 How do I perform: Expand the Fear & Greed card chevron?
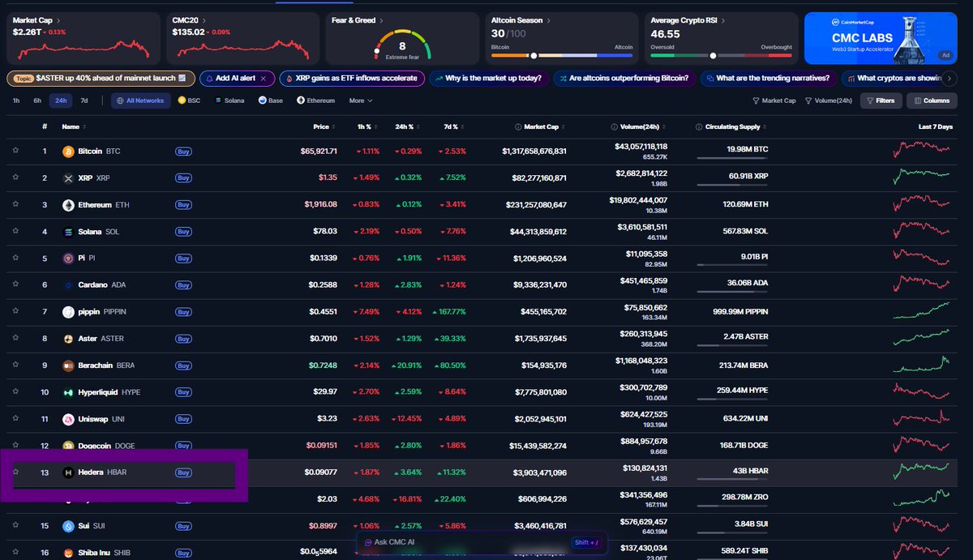[x=381, y=20]
